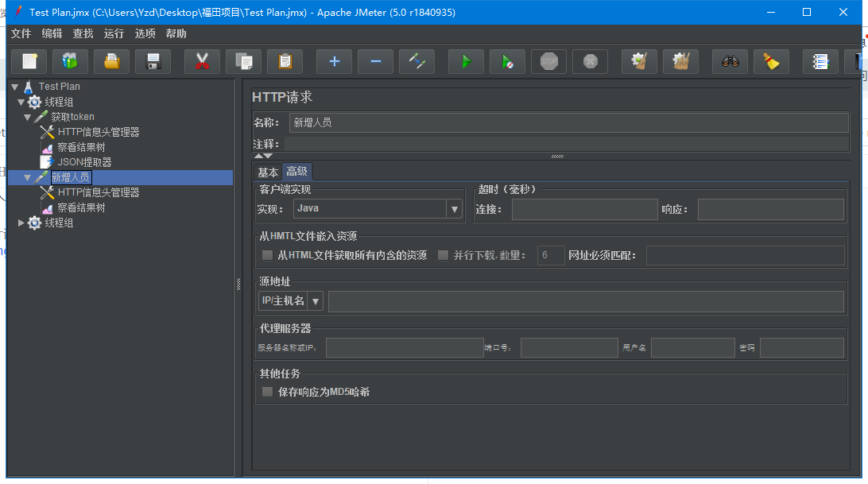Click the Toggle enable/disable icon
The image size is (868, 484).
[x=417, y=61]
